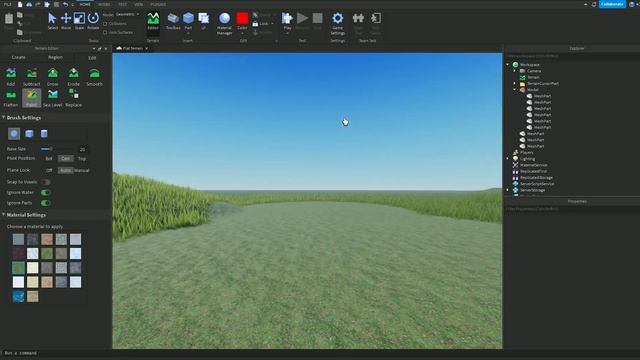Set Pivot Position to Cen
Image resolution: width=640 pixels, height=360 pixels.
(x=65, y=158)
